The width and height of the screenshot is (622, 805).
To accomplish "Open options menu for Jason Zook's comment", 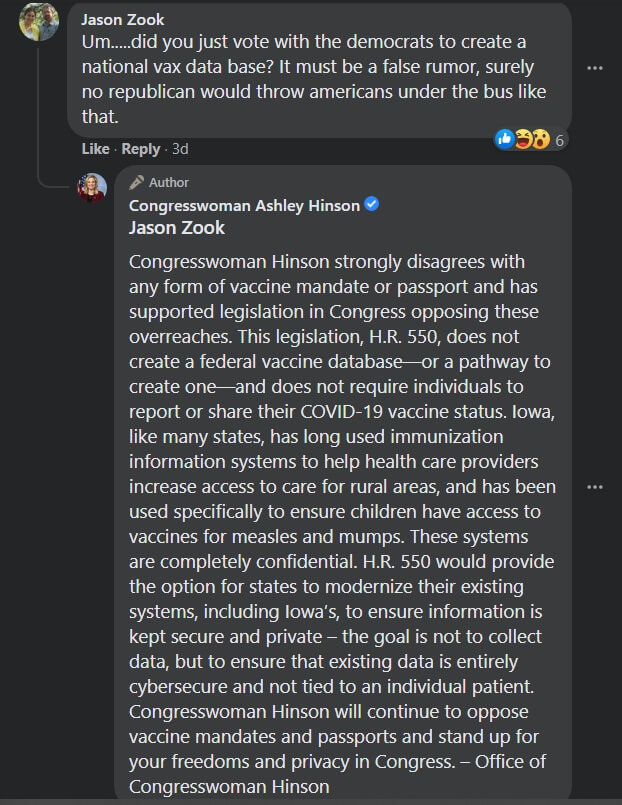I will coord(595,68).
